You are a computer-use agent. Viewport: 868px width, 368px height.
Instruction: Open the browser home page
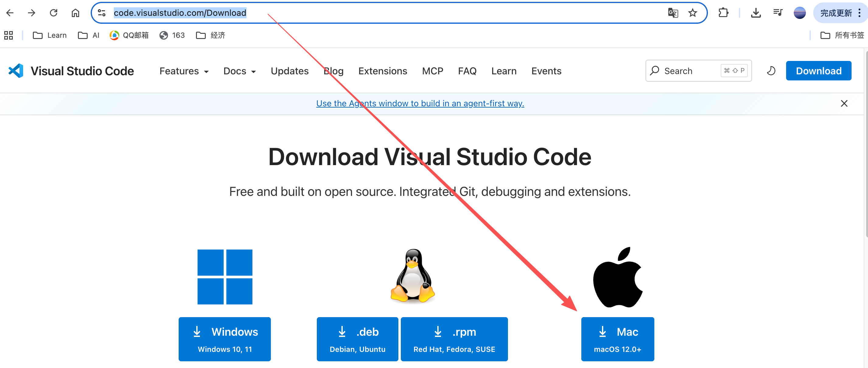(x=75, y=13)
